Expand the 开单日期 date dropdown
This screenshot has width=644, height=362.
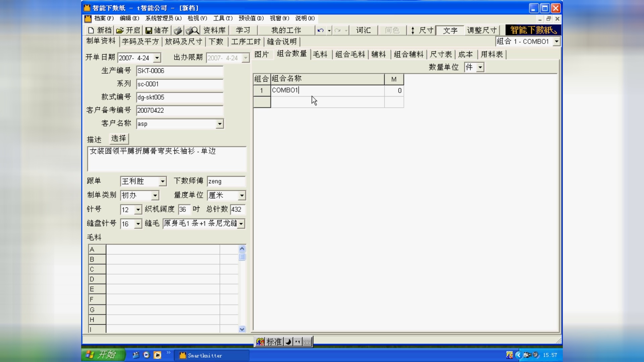click(157, 58)
